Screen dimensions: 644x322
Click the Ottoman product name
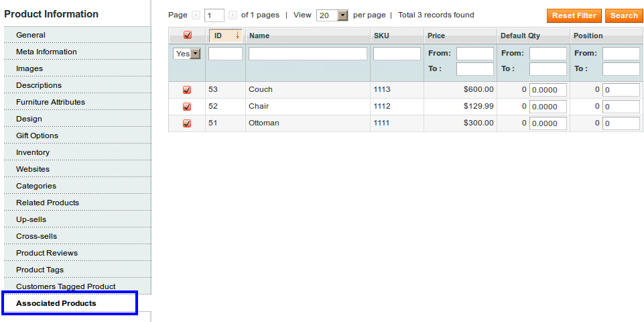pos(263,123)
